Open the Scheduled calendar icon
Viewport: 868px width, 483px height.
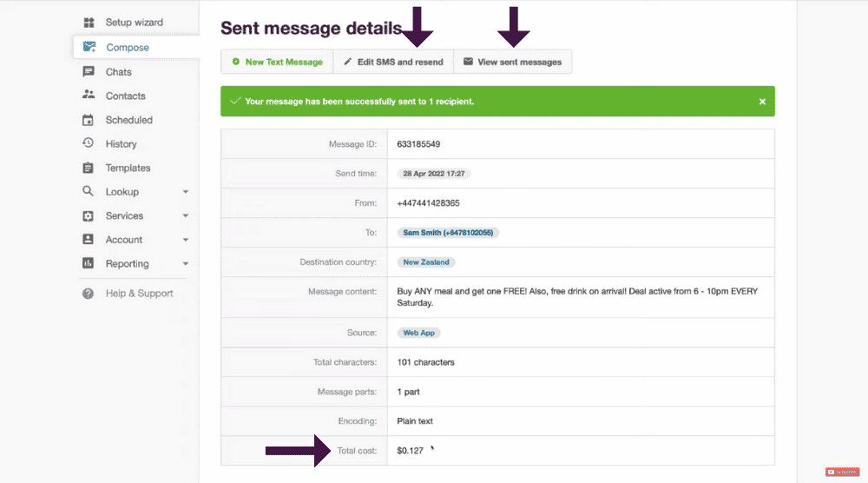point(88,120)
